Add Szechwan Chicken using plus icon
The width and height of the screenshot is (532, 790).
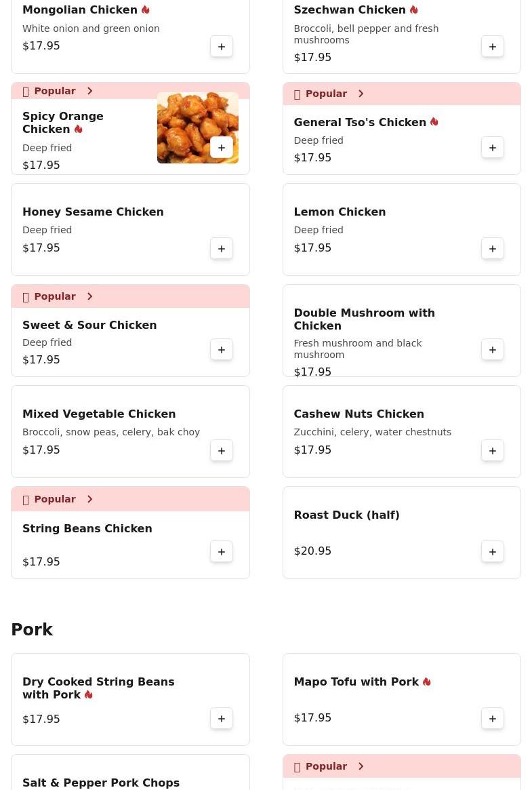(x=493, y=47)
